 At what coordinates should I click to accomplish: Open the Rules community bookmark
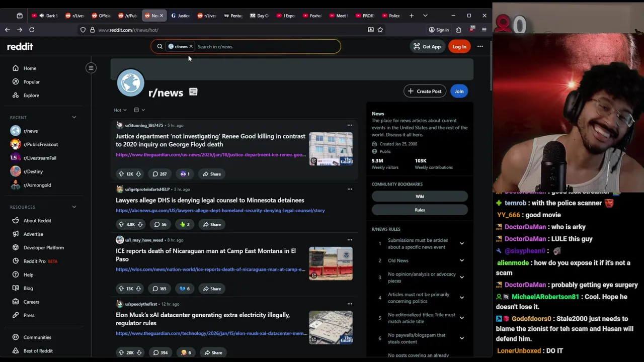420,210
